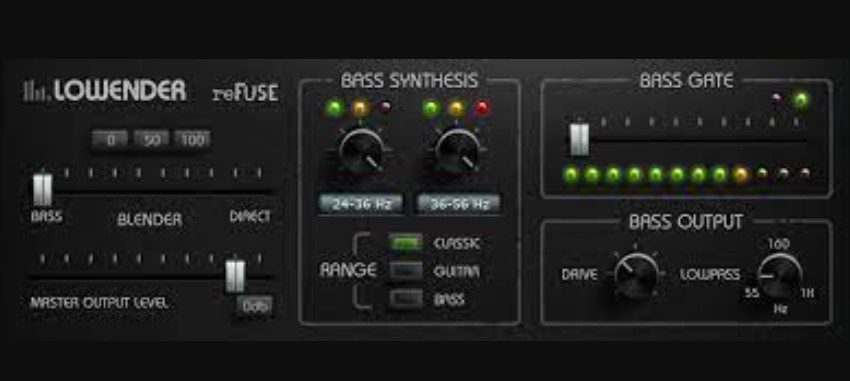This screenshot has width=850, height=381.
Task: Click the BASS label under the blender slider
Action: [47, 217]
